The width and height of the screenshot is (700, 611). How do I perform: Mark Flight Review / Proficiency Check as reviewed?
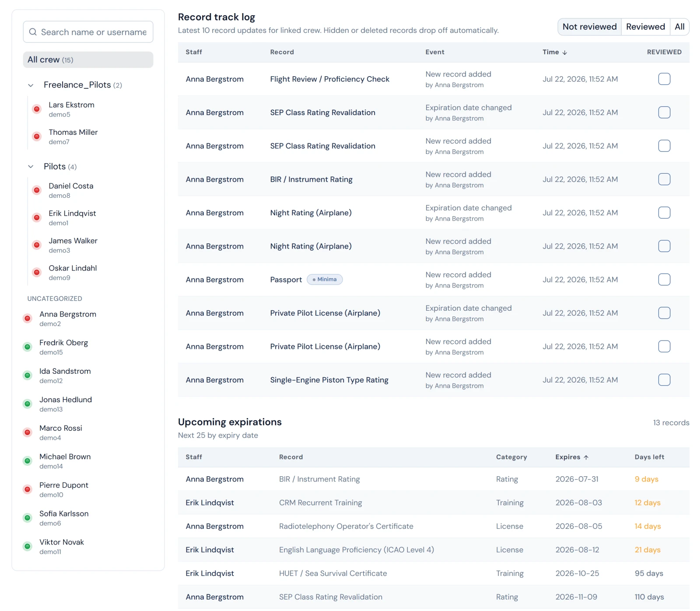[x=664, y=79]
